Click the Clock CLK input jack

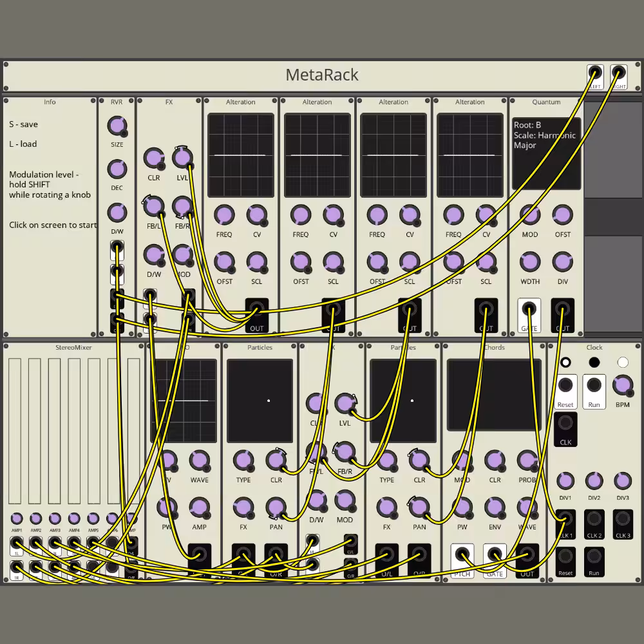565,423
